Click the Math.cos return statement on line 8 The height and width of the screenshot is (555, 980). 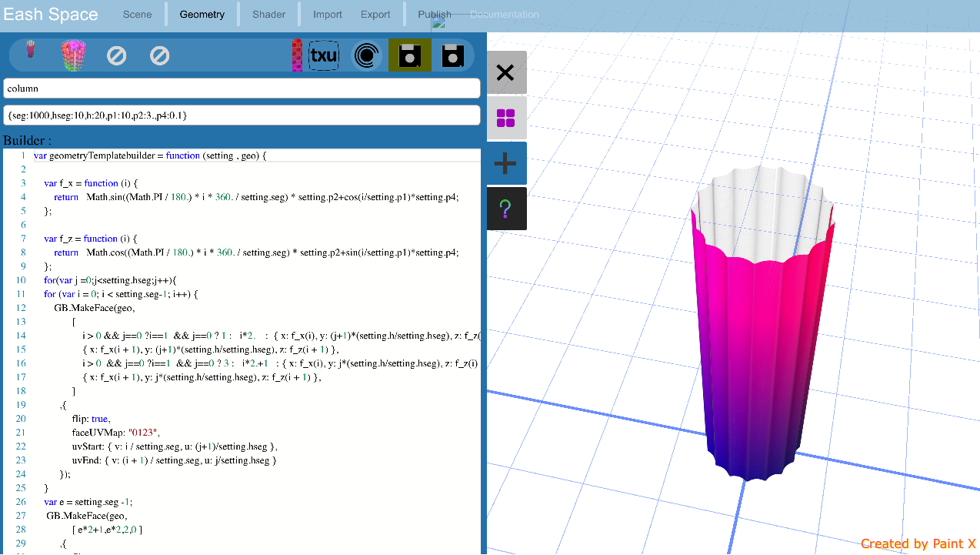point(256,252)
